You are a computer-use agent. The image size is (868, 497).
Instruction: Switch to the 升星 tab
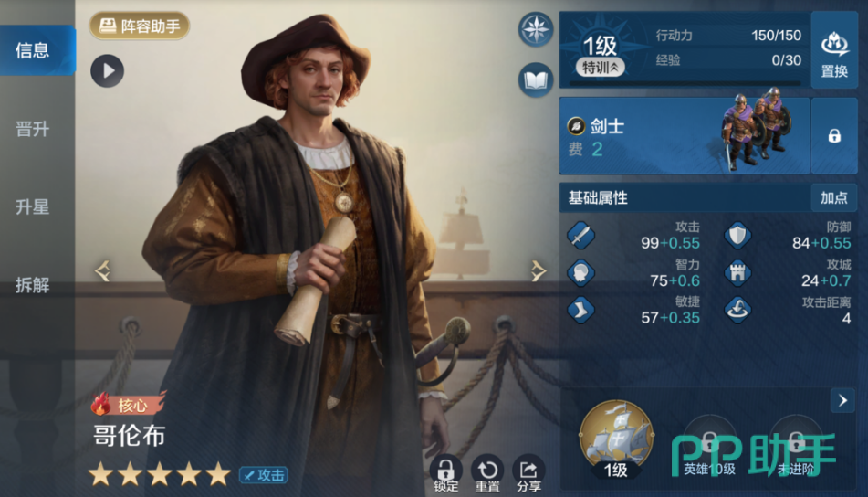coord(32,207)
